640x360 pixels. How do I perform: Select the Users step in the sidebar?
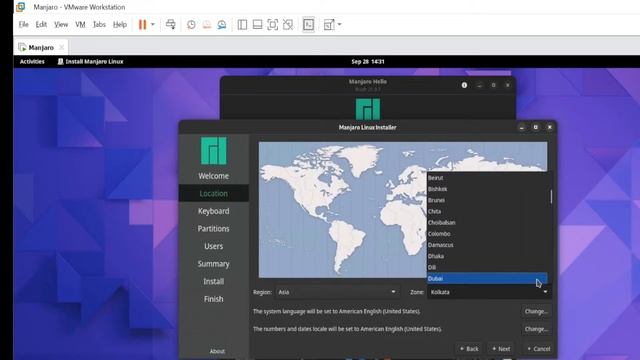(x=213, y=246)
